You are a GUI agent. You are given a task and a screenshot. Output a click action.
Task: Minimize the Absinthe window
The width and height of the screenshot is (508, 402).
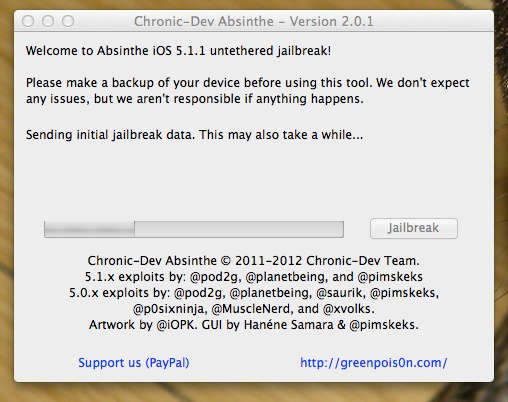tap(48, 21)
